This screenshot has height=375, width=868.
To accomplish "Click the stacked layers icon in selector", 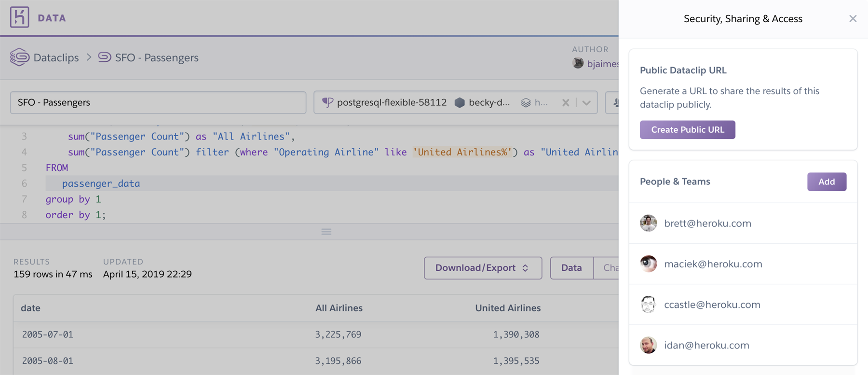I will click(526, 103).
